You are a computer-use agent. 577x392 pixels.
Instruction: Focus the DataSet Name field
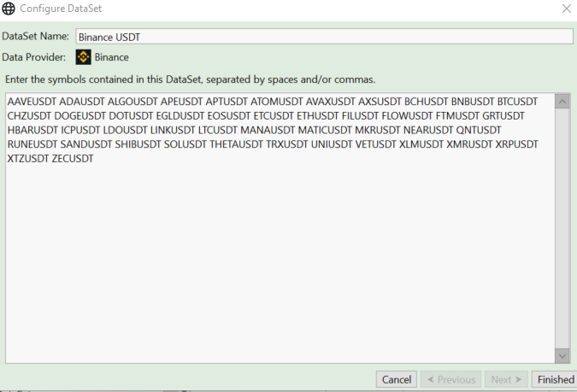[323, 37]
